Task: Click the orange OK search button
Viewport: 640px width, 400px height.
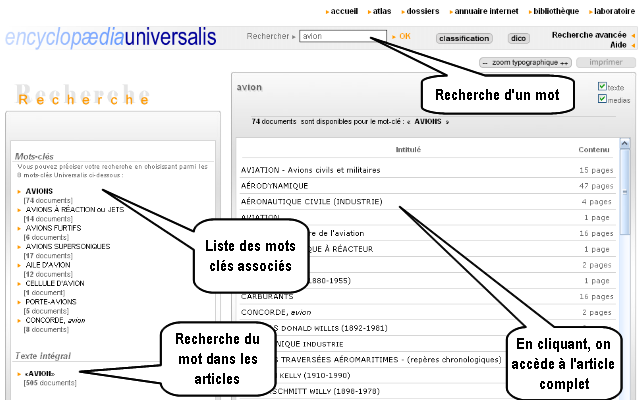Action: (x=404, y=36)
